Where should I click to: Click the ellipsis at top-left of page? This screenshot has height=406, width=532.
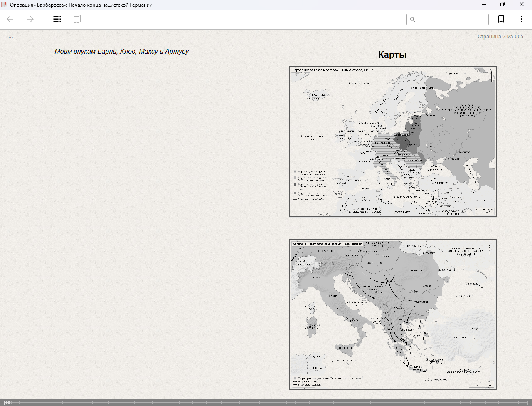(11, 37)
